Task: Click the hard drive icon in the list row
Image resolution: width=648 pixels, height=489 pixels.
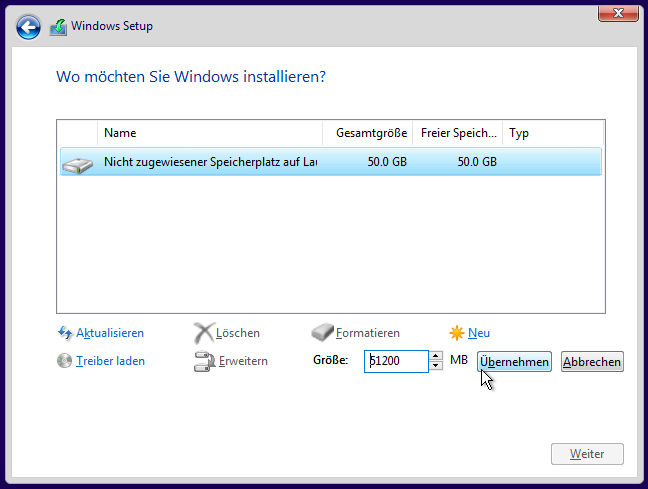Action: (x=77, y=165)
